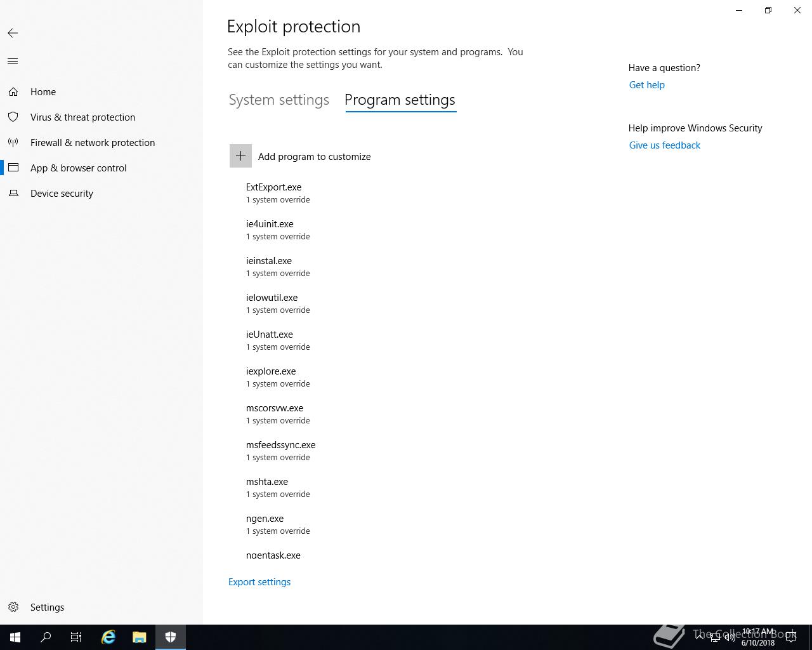812x650 pixels.
Task: Select ielowutil.exe program entry
Action: coord(277,303)
